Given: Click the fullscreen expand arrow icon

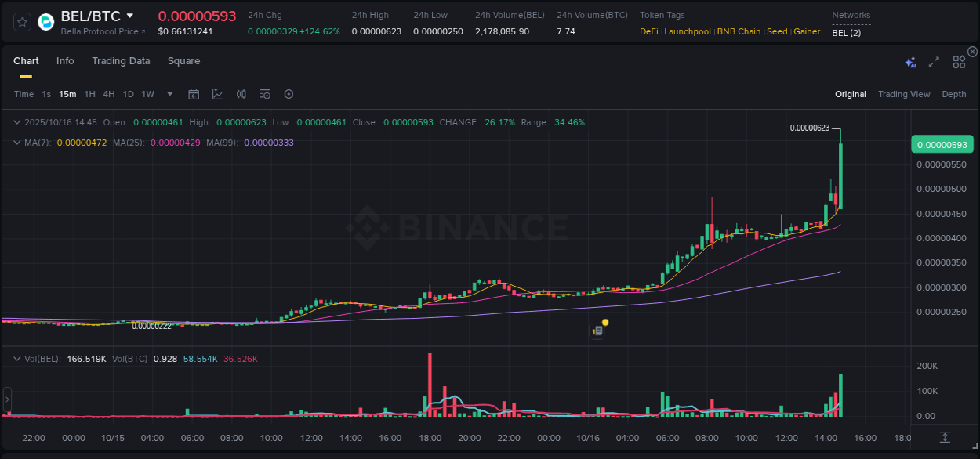Looking at the screenshot, I should click(x=933, y=62).
